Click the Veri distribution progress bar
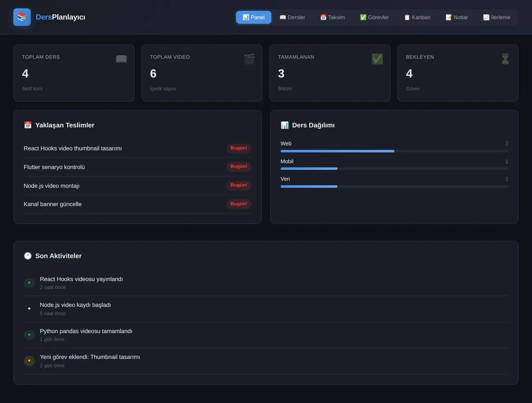The height and width of the screenshot is (403, 532). [395, 186]
